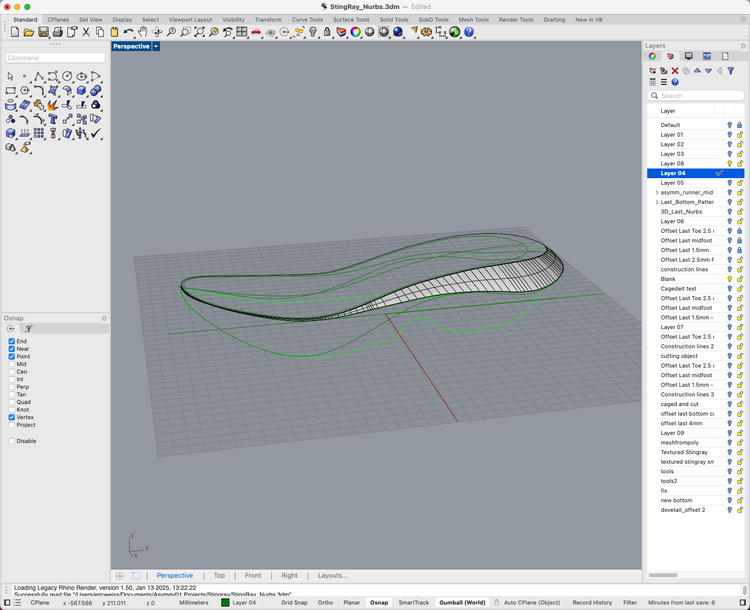This screenshot has height=610, width=750.
Task: Click Record History in the status bar
Action: tap(592, 603)
